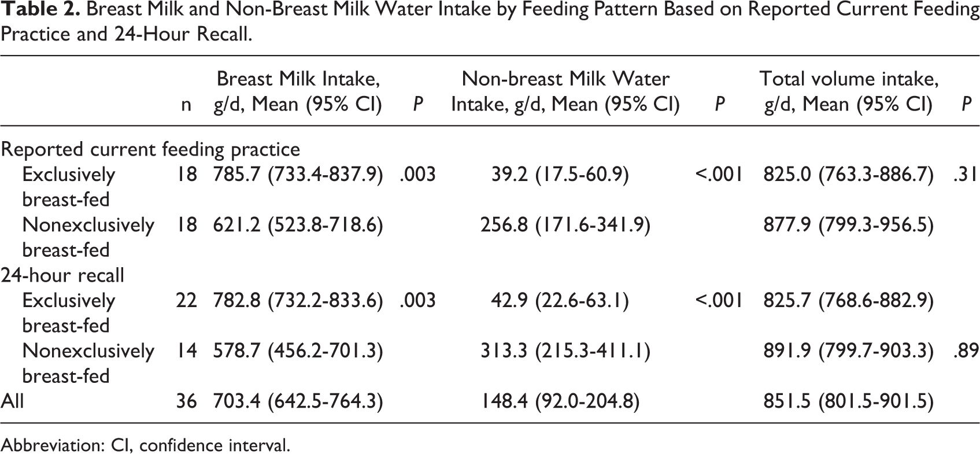Viewport: 980px width, 454px height.
Task: Click the value 621.2 (523.8-718.6)
Action: tap(298, 225)
